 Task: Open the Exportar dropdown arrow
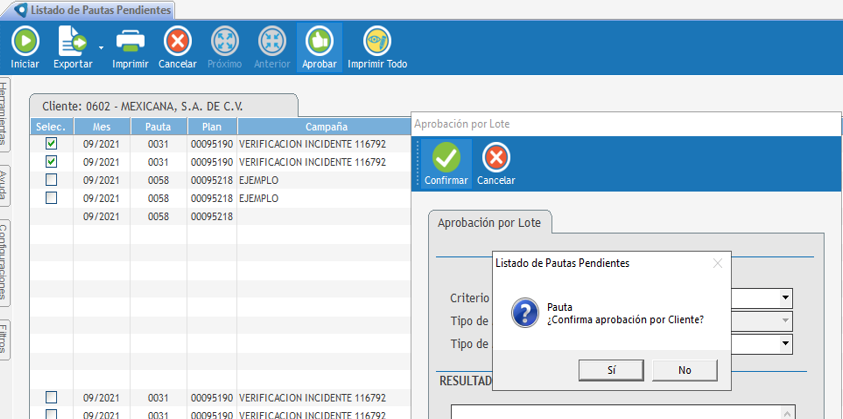tap(101, 46)
